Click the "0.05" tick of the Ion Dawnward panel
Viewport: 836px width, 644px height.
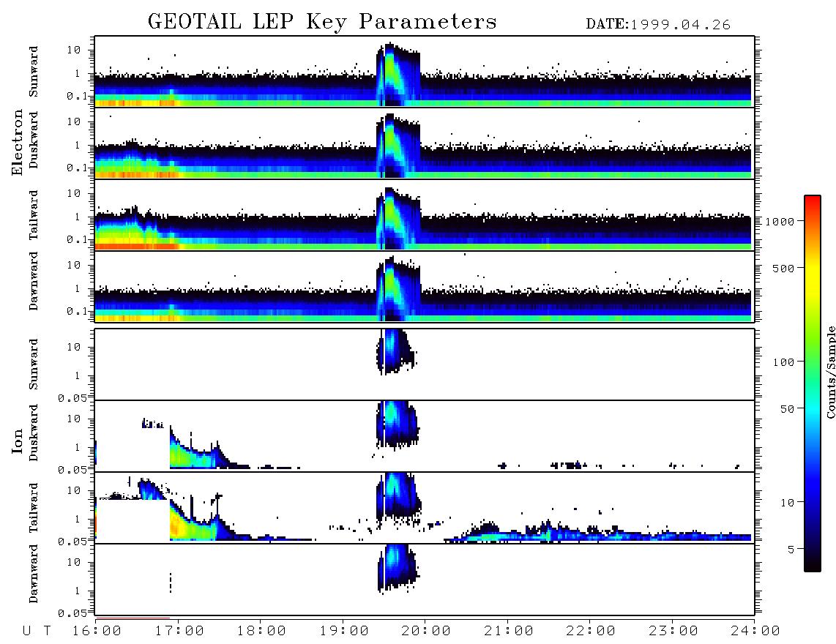[72, 613]
